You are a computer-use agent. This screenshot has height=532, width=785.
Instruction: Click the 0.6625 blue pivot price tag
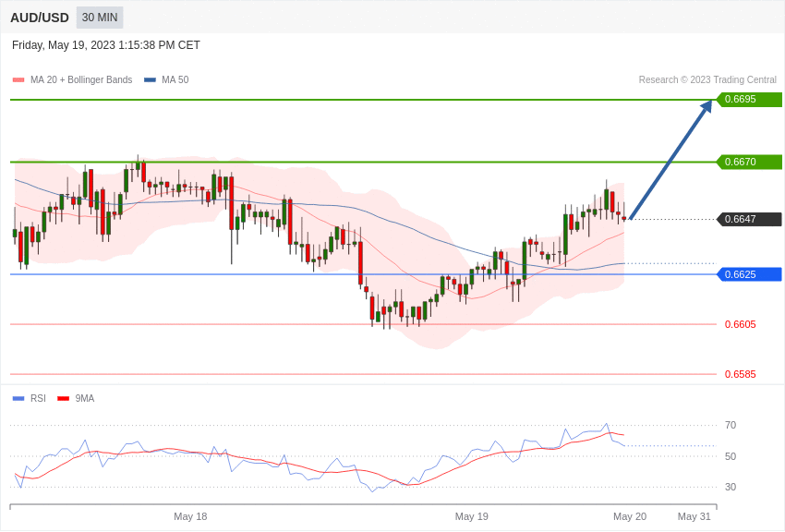[x=749, y=274]
